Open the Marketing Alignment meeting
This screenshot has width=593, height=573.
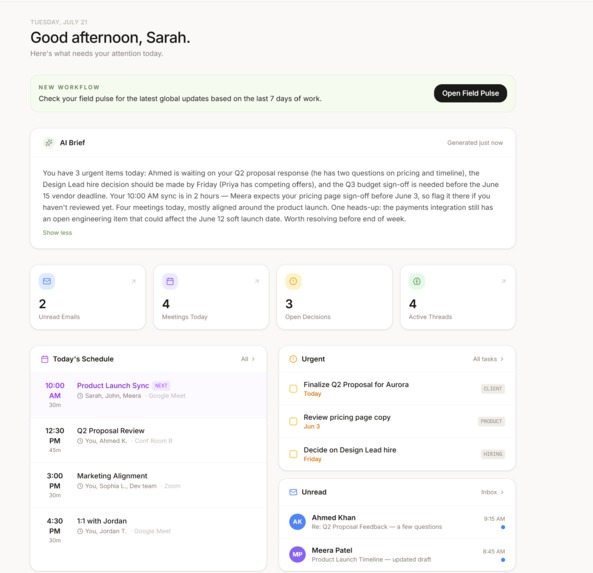pos(148,485)
